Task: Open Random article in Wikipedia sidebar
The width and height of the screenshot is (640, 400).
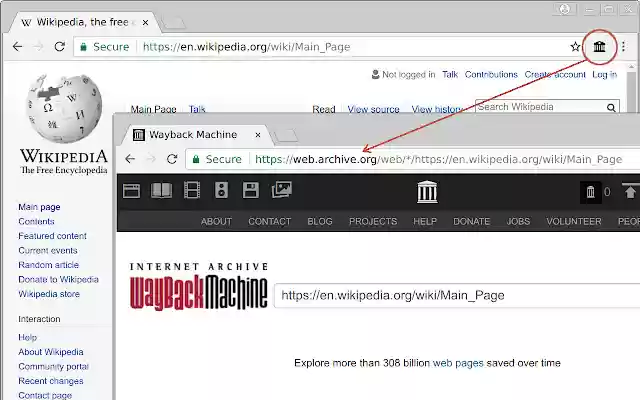Action: click(48, 265)
